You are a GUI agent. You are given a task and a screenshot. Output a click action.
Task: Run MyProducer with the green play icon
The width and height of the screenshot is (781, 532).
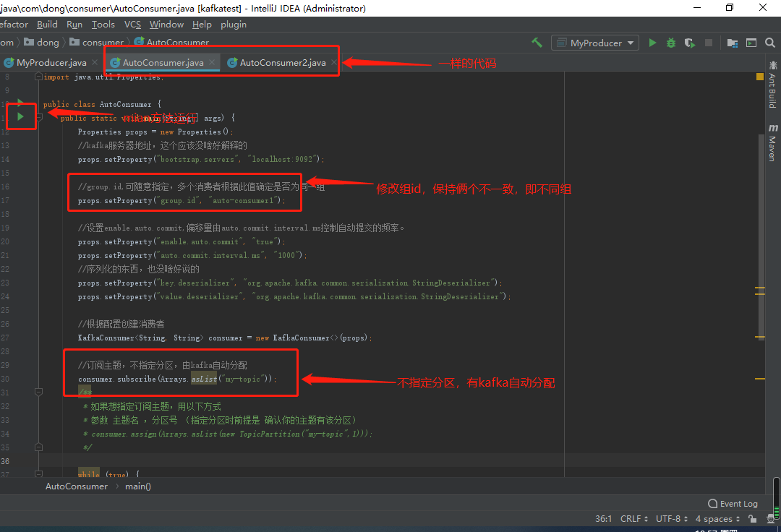pos(652,43)
